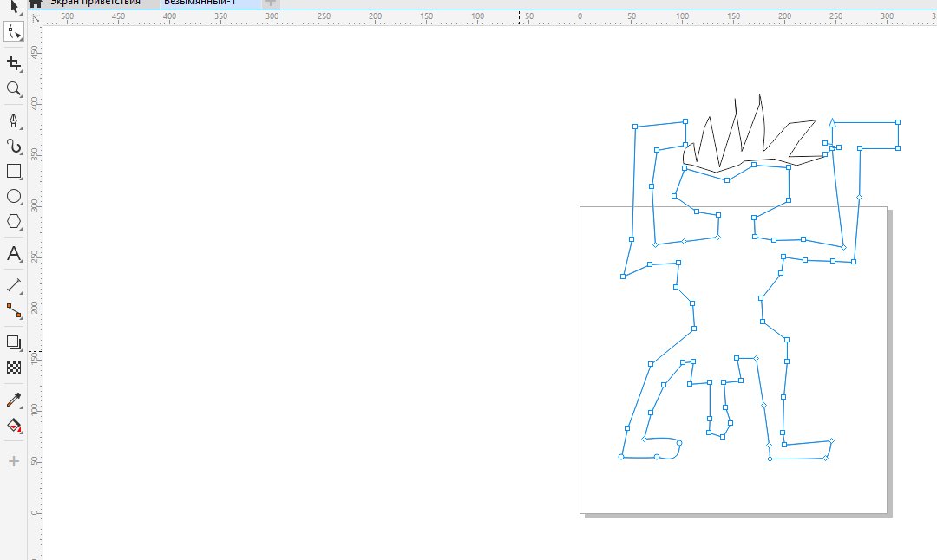Choose the Connector tool
This screenshot has height=560, width=937.
(x=13, y=310)
